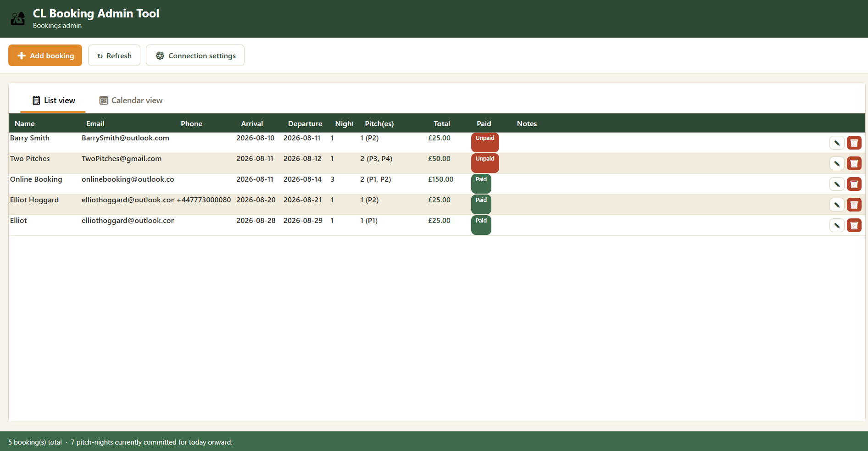Delete Barry Smith booking via trash icon
Image resolution: width=868 pixels, height=451 pixels.
pos(854,143)
